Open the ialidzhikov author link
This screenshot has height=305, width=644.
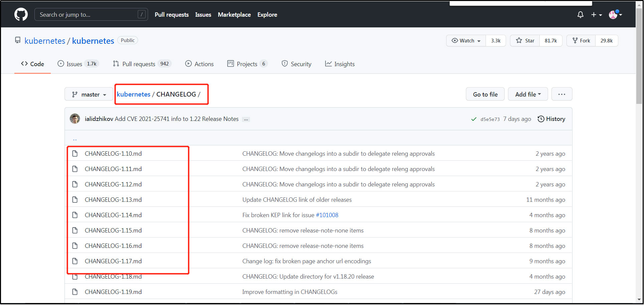(99, 119)
